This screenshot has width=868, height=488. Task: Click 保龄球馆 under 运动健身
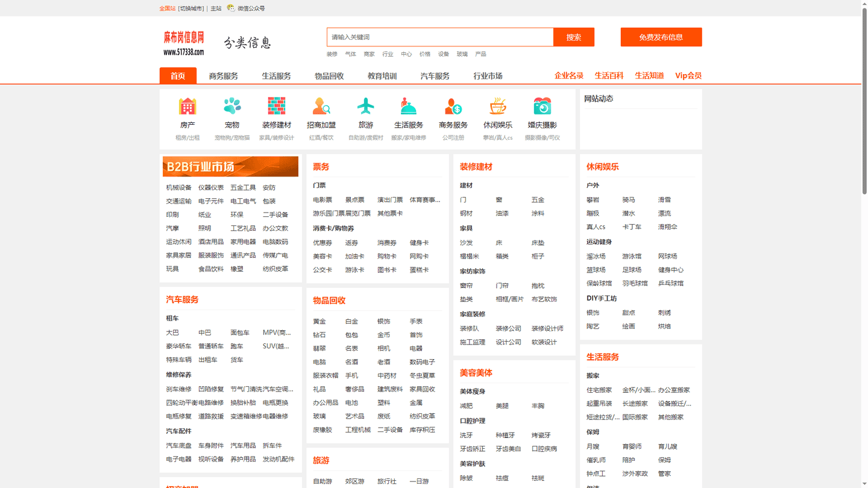pyautogui.click(x=599, y=284)
